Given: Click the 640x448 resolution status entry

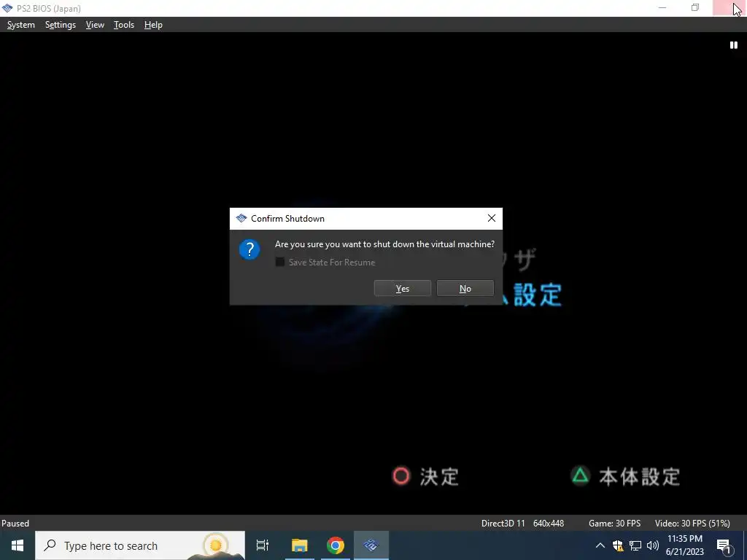Looking at the screenshot, I should pyautogui.click(x=549, y=524).
